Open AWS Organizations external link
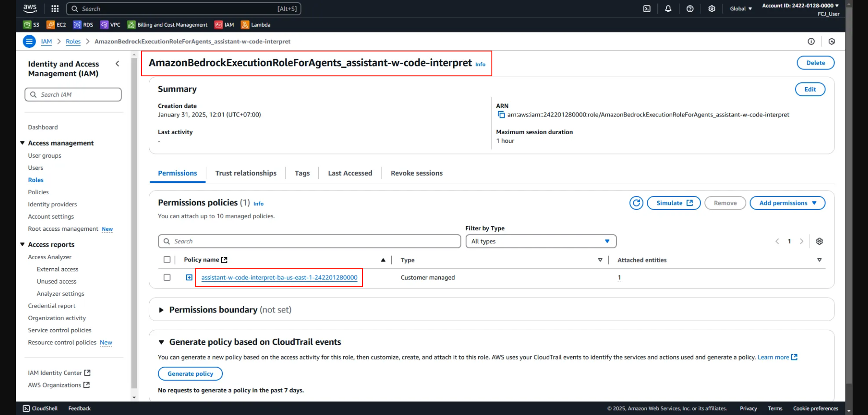Viewport: 868px width, 415px height. point(59,385)
